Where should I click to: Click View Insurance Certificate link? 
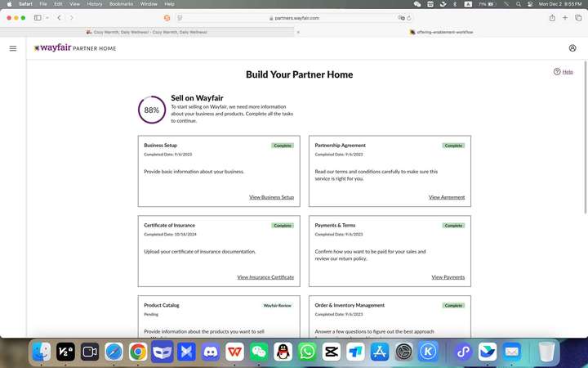coord(265,277)
